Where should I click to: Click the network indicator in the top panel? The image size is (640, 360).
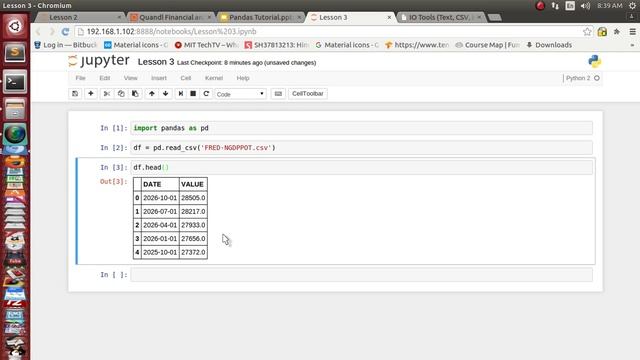coord(555,6)
